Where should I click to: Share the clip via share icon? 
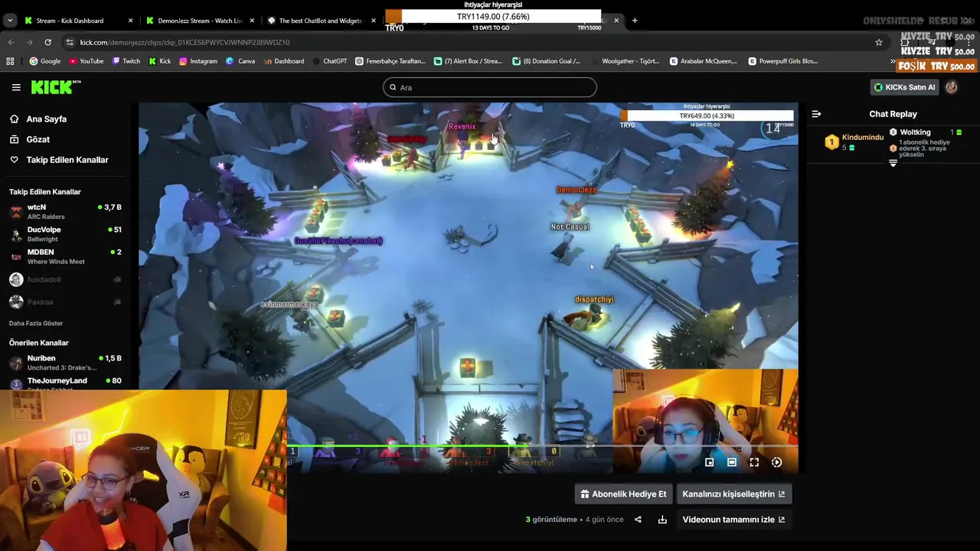(638, 520)
